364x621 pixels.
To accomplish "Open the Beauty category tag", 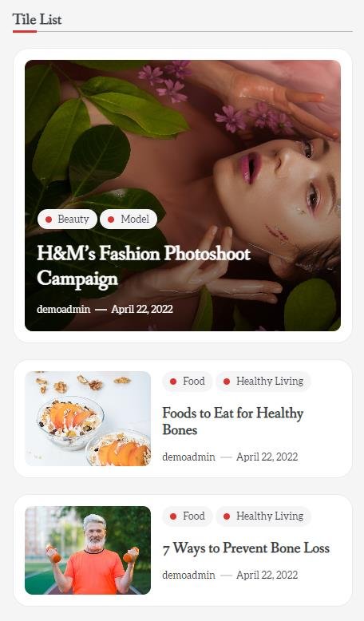I will coord(67,219).
